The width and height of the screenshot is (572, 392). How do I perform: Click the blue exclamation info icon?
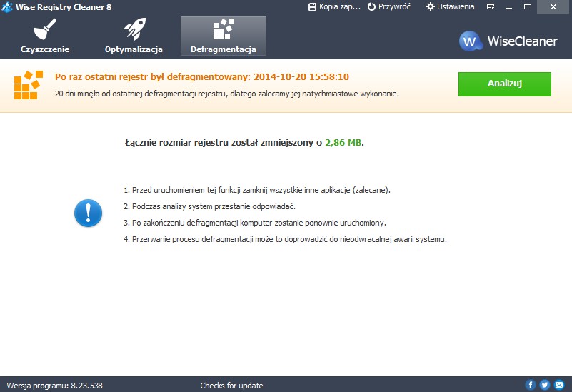coord(88,213)
